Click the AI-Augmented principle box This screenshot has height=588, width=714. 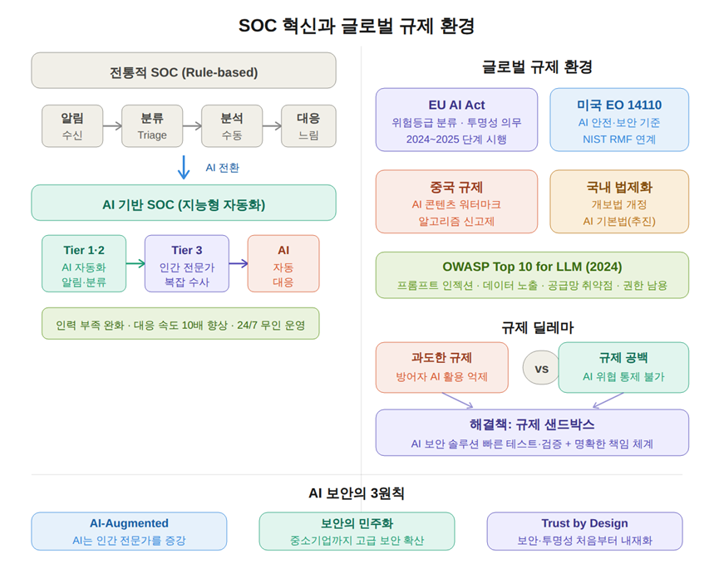click(x=129, y=532)
